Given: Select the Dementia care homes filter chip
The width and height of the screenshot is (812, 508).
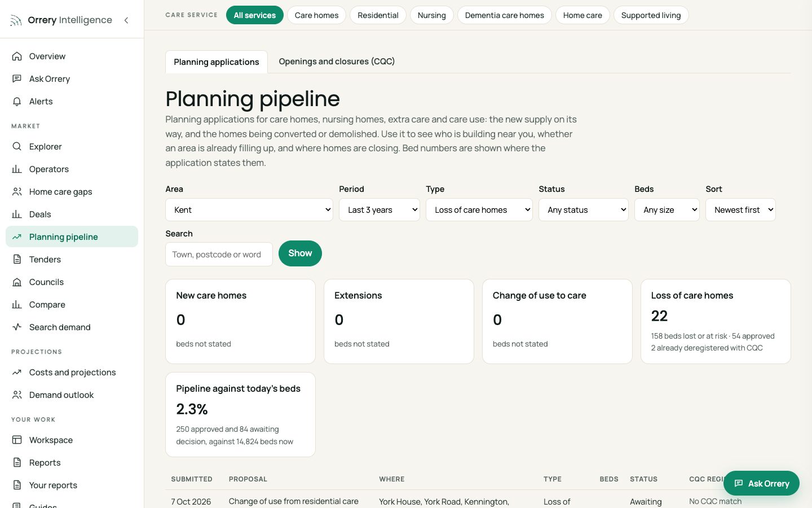Looking at the screenshot, I should pos(505,15).
